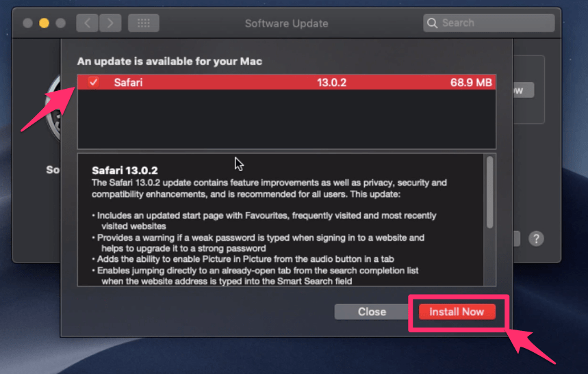Click the rightmost gray zoom window button
The image size is (588, 374).
tap(61, 23)
